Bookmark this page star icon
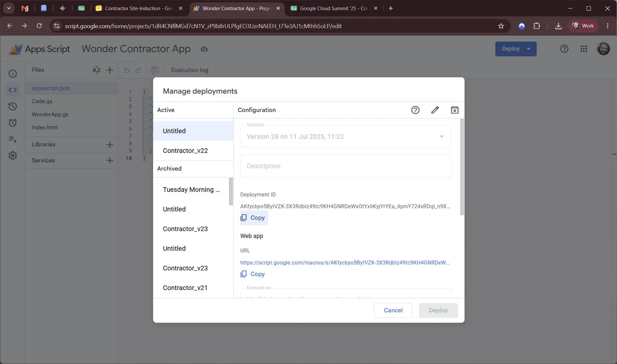 click(x=501, y=26)
